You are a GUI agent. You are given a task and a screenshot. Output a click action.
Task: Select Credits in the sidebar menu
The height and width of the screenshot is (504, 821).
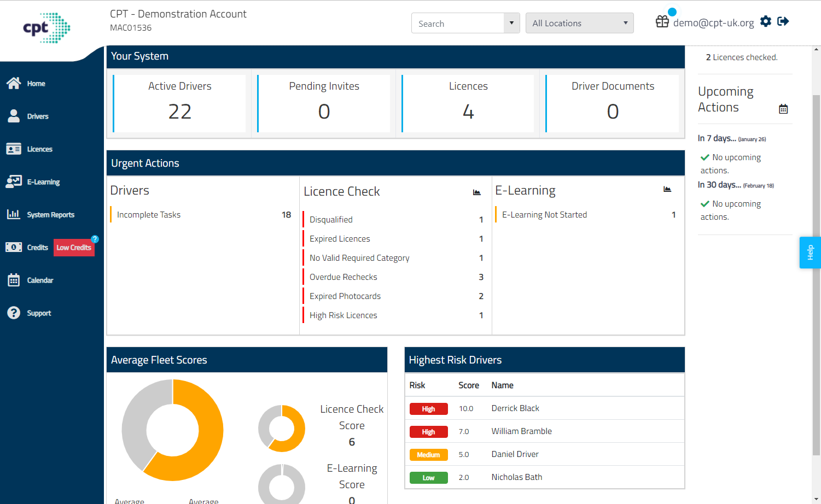(x=14, y=247)
